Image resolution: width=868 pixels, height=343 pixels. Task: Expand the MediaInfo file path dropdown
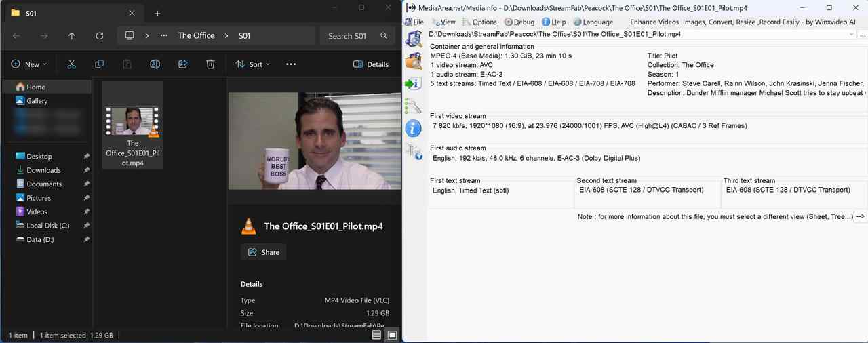(x=852, y=33)
